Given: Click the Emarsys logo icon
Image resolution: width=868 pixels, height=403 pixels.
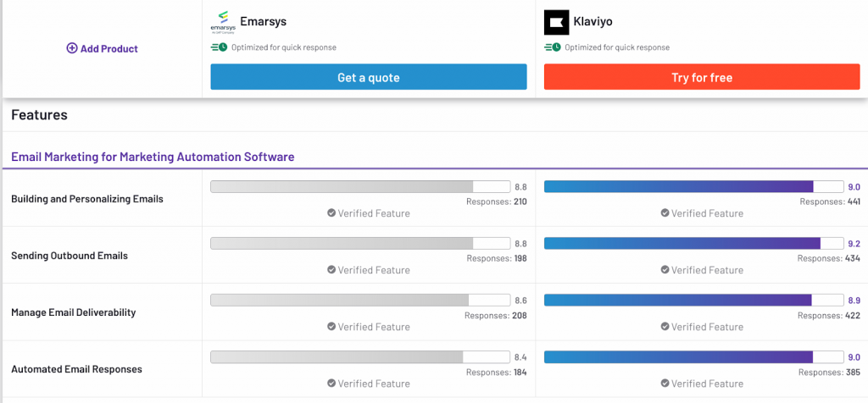Looking at the screenshot, I should click(224, 22).
